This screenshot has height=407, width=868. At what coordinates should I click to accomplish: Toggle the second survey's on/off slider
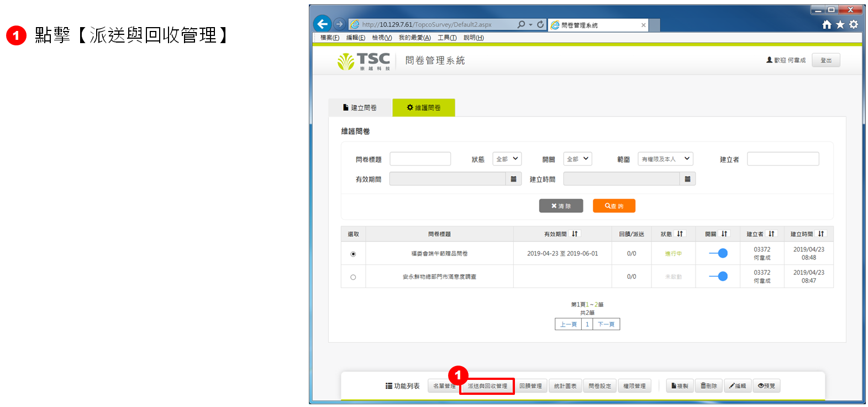[x=718, y=276]
